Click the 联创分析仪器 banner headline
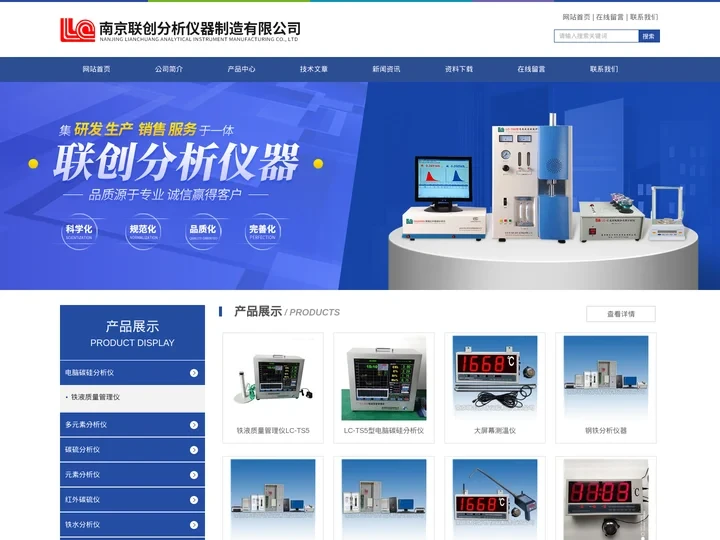The image size is (720, 540). 177,162
